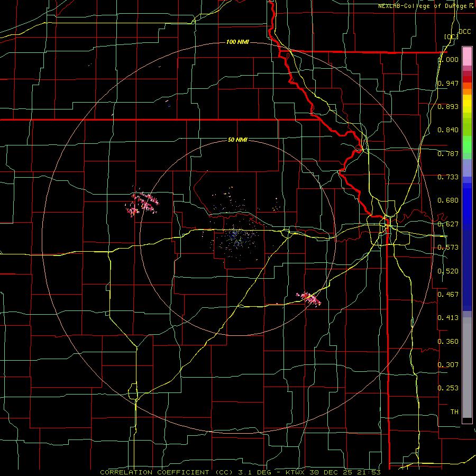Pick the light pink segment of the color bar

(x=467, y=57)
